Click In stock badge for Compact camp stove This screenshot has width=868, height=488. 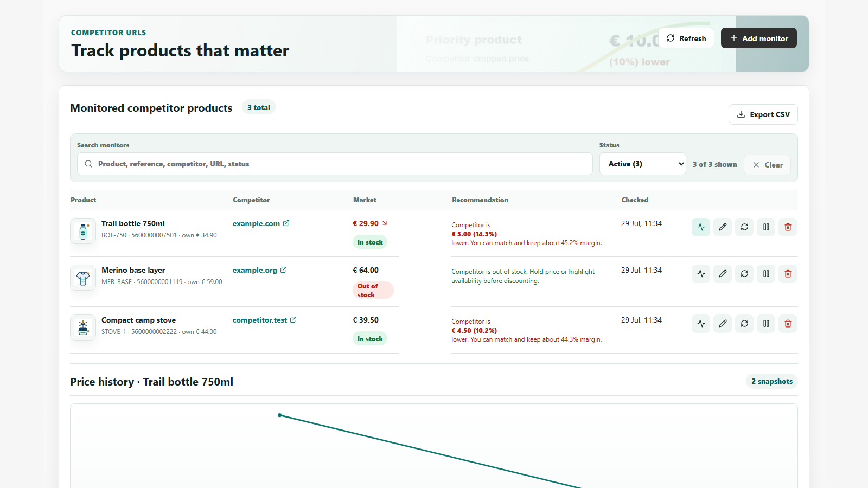pos(370,339)
